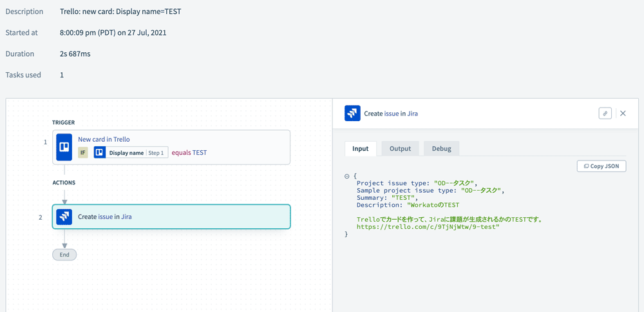Click the Project issue type JSON line
This screenshot has height=312, width=644.
tap(417, 183)
